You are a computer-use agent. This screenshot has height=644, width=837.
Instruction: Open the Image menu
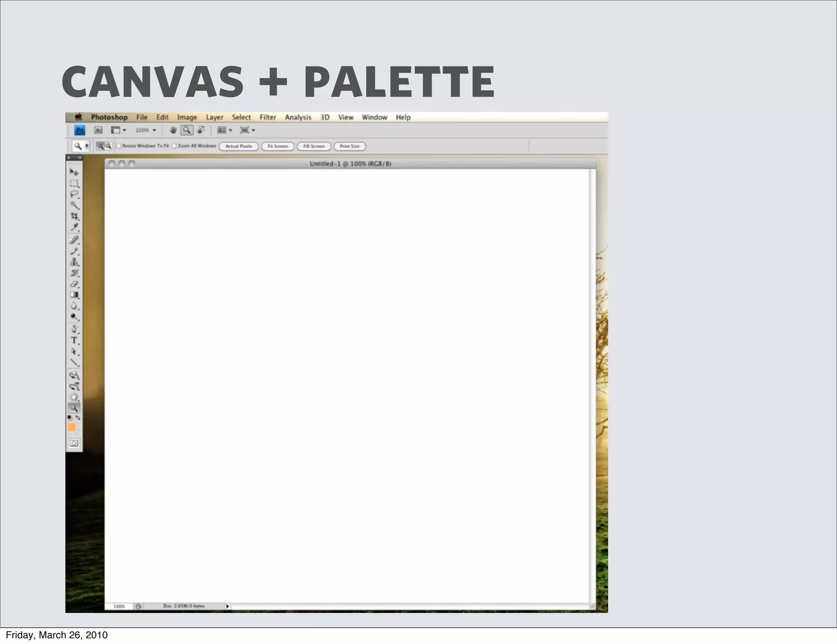pos(187,117)
